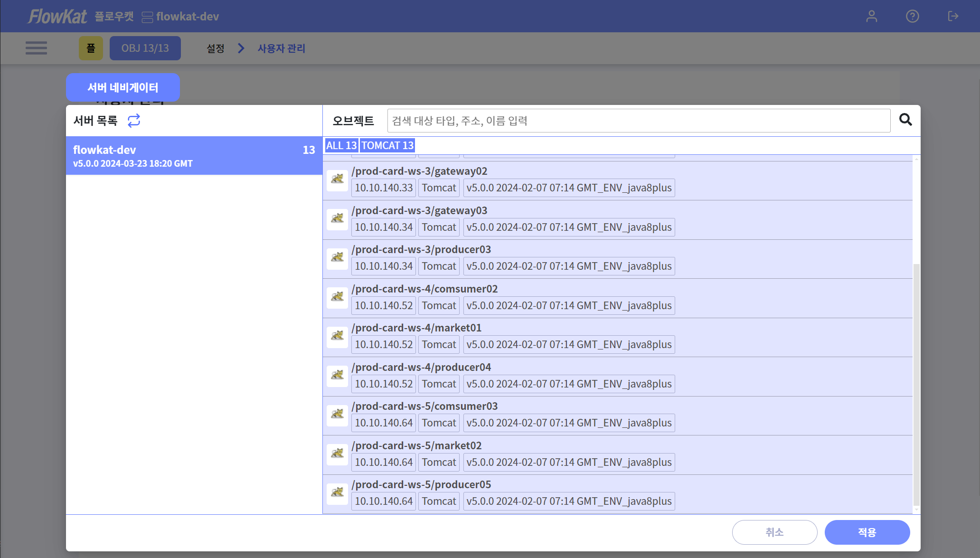Viewport: 980px width, 558px height.
Task: Click Tomcat icon for gateway02
Action: [338, 180]
